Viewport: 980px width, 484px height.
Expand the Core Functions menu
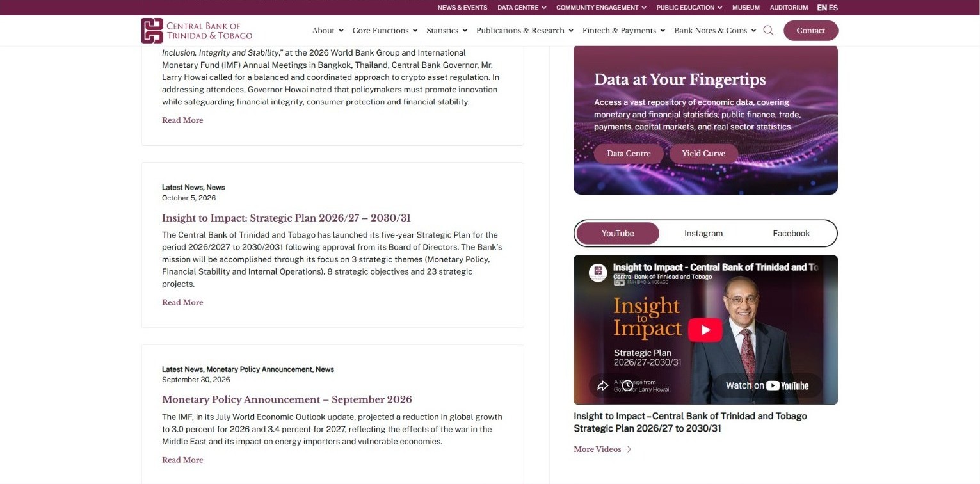point(385,30)
